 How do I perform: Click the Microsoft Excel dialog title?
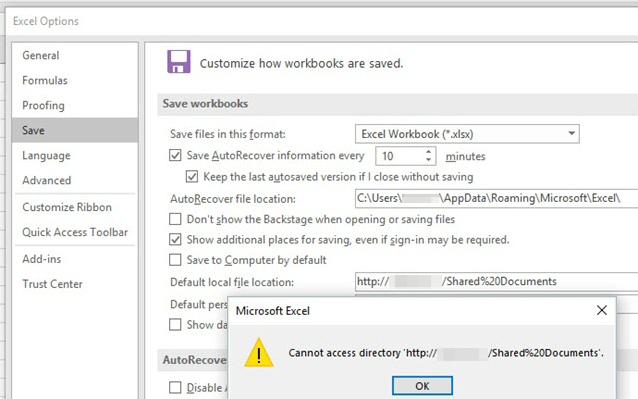click(273, 311)
